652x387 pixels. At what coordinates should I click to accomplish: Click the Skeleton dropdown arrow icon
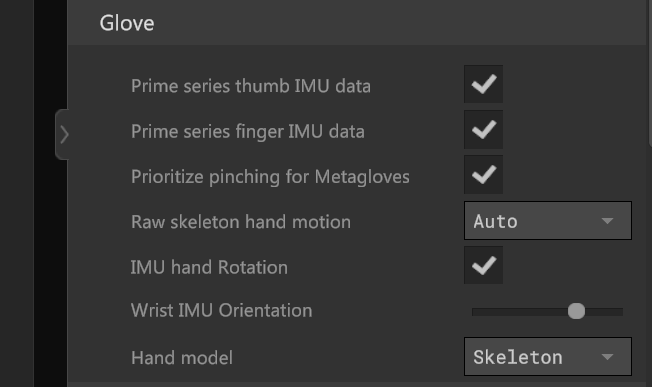607,357
